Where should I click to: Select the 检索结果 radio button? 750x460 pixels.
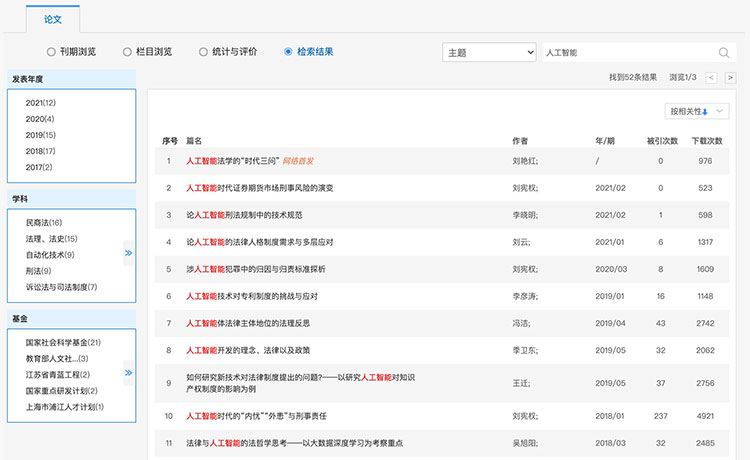tap(289, 52)
